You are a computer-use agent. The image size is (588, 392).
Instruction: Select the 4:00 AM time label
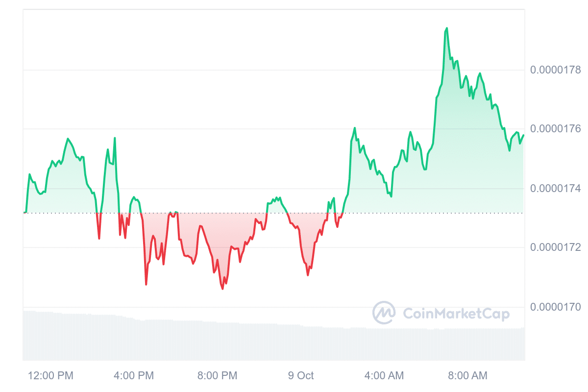(x=384, y=376)
